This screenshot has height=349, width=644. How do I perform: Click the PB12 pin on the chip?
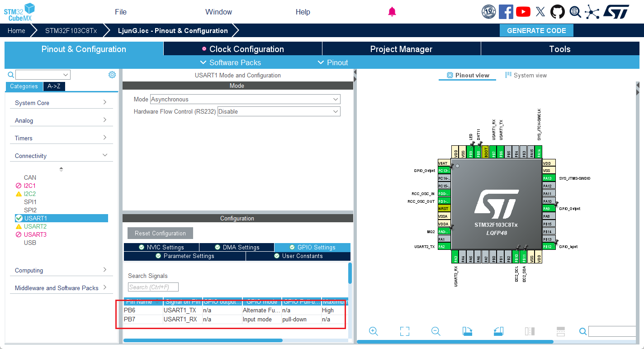click(x=549, y=247)
